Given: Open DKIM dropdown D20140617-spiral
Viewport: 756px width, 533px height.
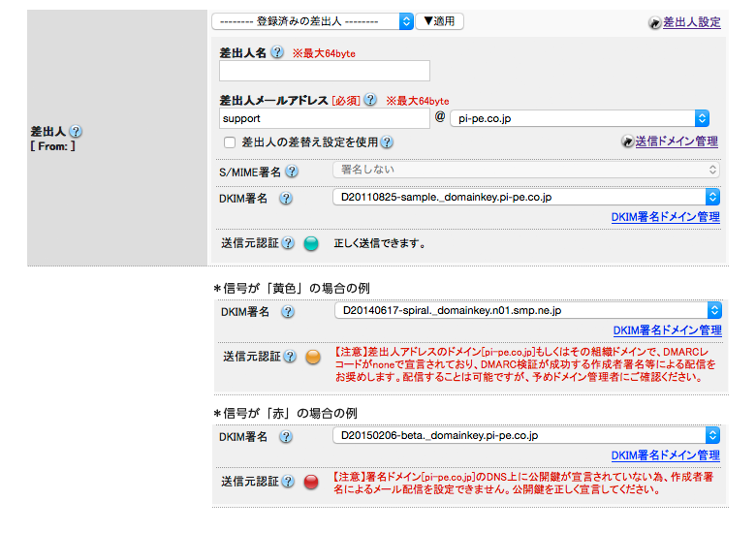Looking at the screenshot, I should click(x=528, y=310).
